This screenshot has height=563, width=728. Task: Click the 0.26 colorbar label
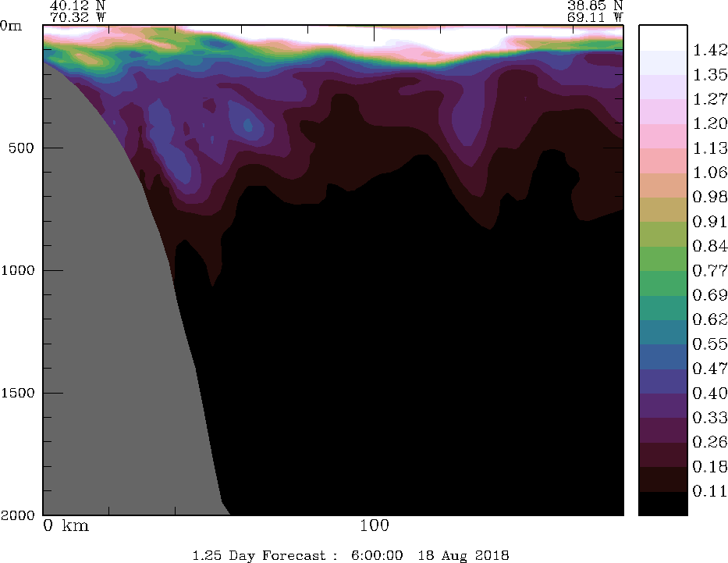click(710, 442)
